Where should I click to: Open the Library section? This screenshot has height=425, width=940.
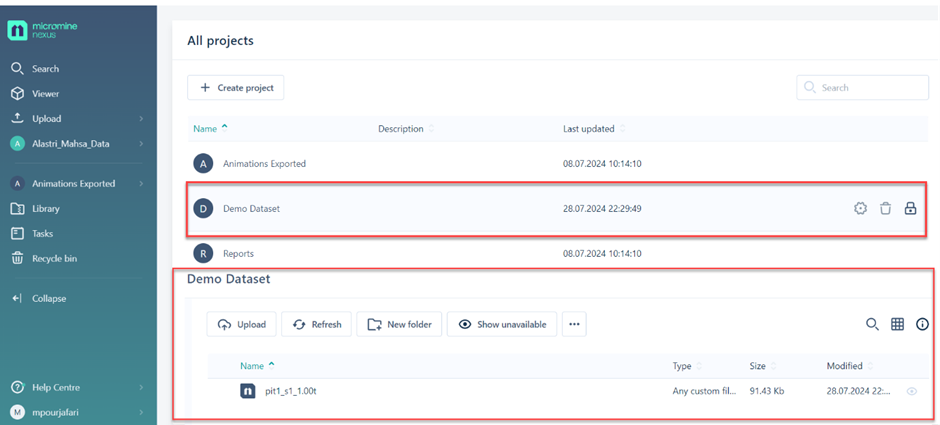point(45,209)
